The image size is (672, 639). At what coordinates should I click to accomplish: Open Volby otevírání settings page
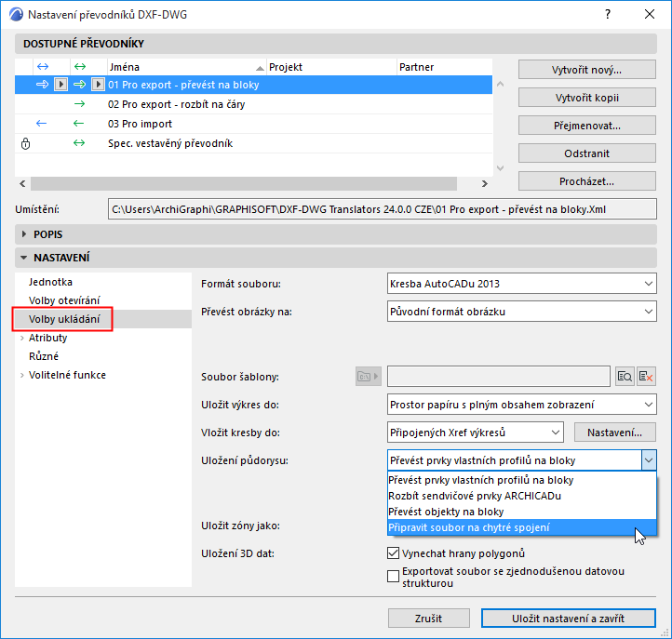coord(64,300)
